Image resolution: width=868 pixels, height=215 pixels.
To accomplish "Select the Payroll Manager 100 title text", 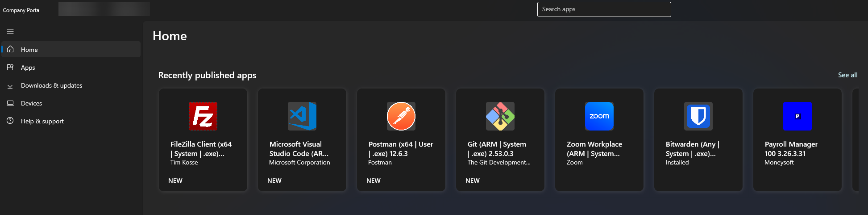I will point(791,149).
